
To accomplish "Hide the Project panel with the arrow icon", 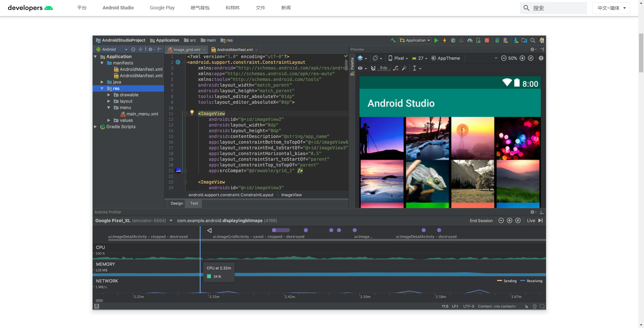I will pos(160,49).
